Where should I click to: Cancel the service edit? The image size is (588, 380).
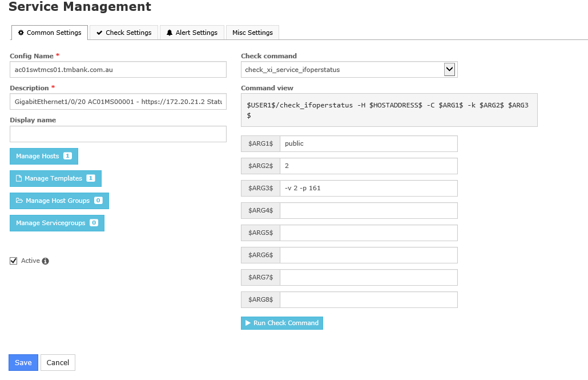click(x=58, y=363)
